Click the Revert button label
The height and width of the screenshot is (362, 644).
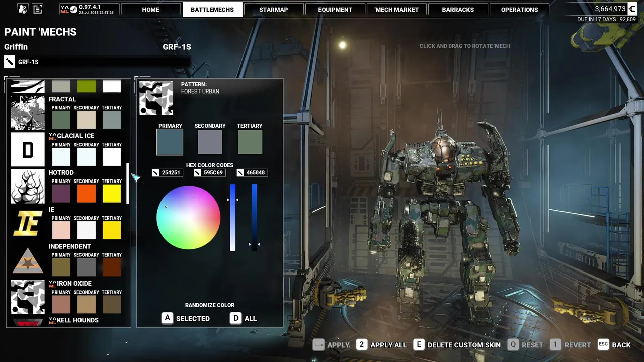578,345
